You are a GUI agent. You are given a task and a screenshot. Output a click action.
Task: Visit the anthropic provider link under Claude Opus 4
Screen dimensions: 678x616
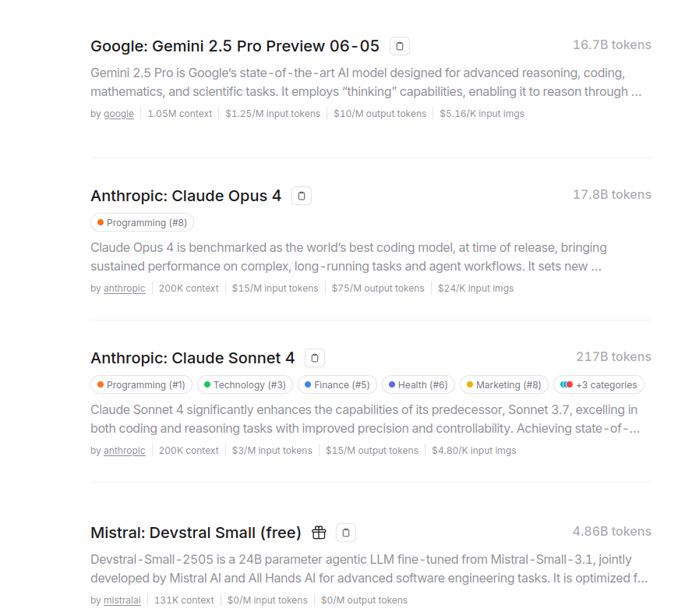125,289
